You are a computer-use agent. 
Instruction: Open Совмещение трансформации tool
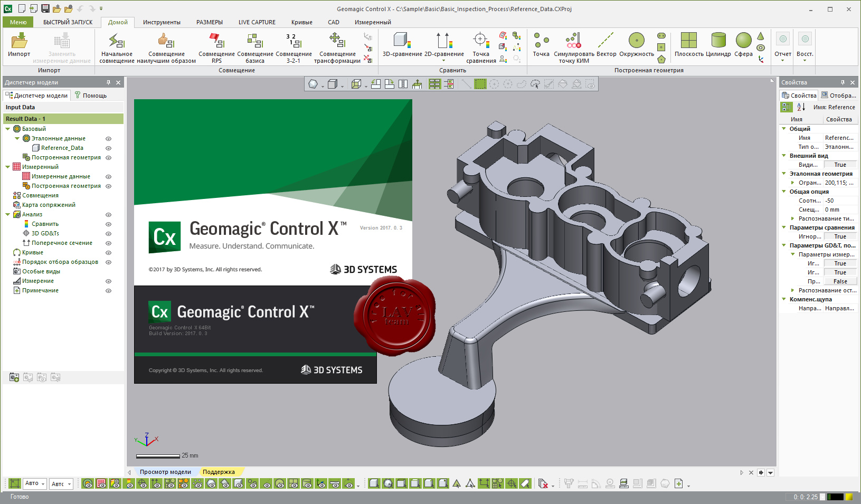coord(337,47)
